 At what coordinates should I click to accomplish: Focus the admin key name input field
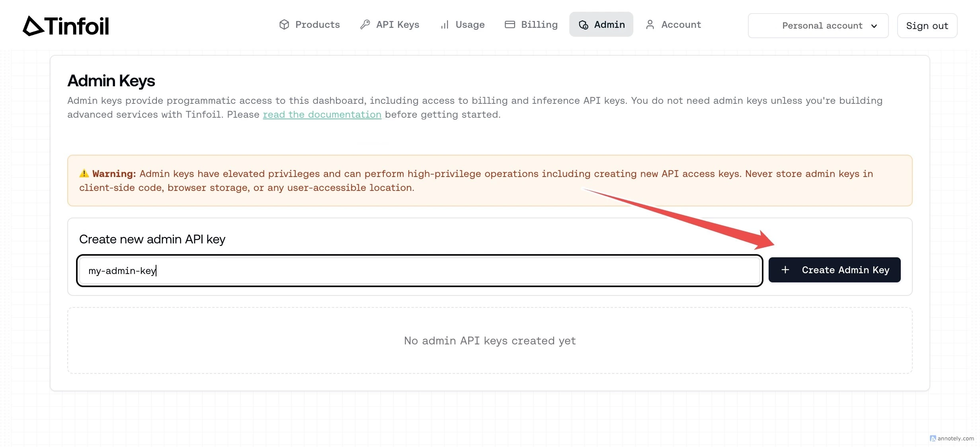(420, 271)
